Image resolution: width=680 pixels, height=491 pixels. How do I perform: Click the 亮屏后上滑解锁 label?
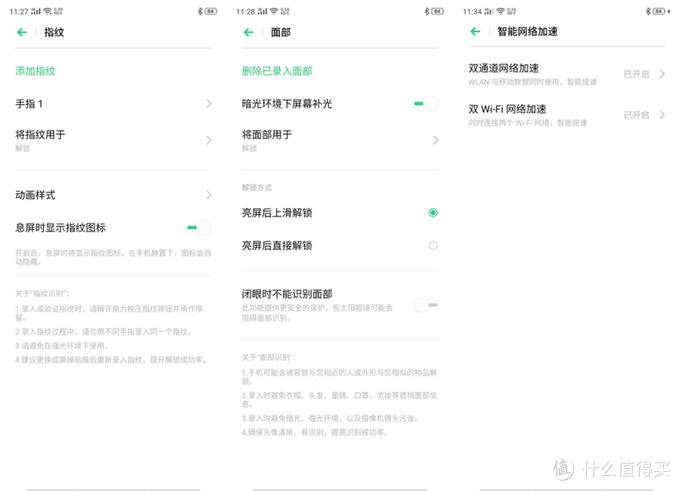pos(277,213)
